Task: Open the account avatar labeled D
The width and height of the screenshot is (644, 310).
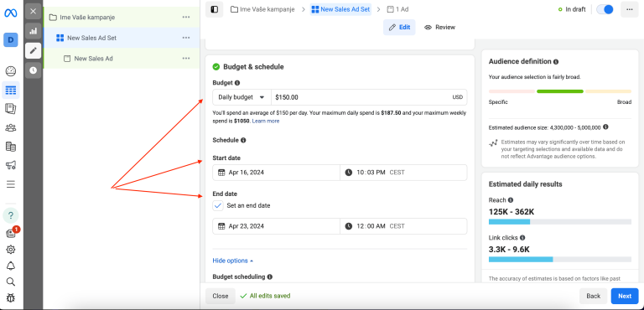Action: pyautogui.click(x=11, y=40)
